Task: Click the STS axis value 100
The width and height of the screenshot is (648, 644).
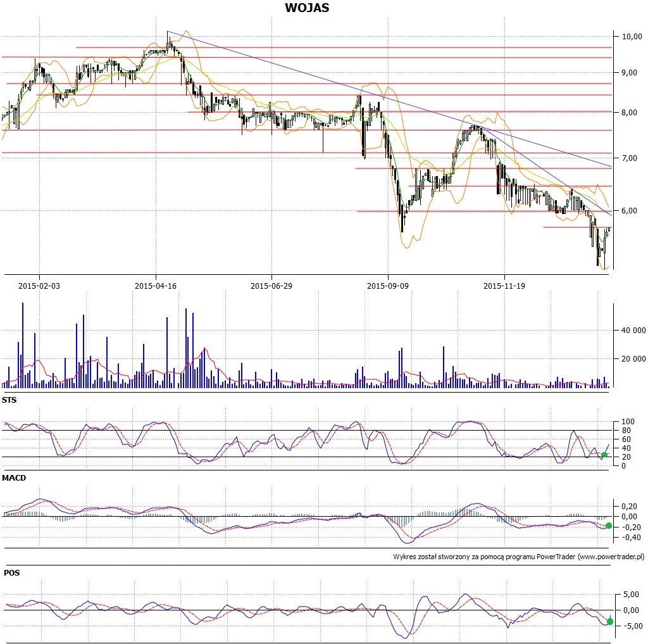Action: pos(628,422)
